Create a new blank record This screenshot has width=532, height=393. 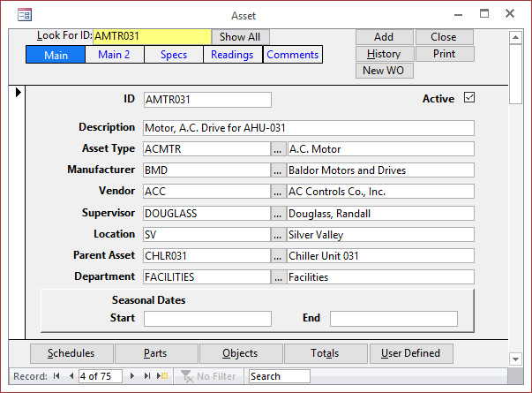[x=162, y=376]
